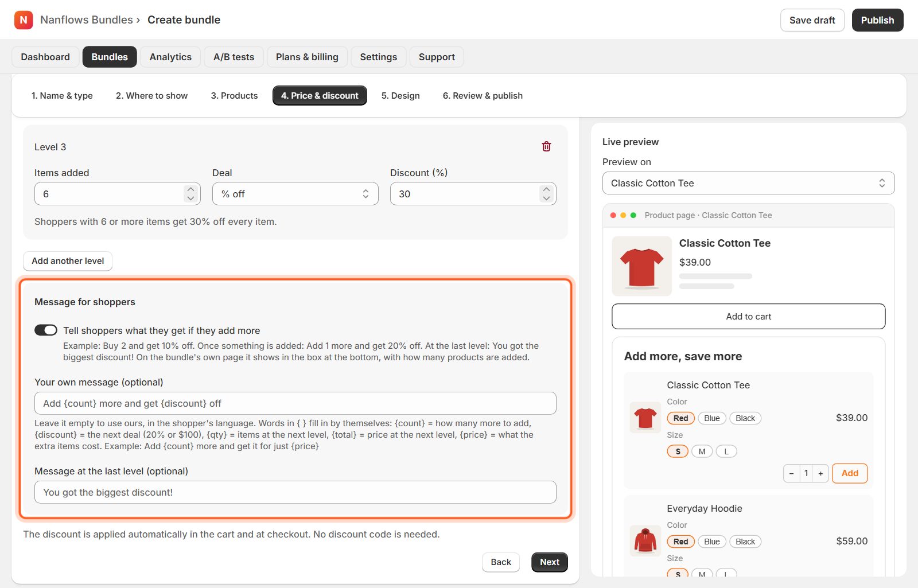Click the large red tee product image

point(642,266)
